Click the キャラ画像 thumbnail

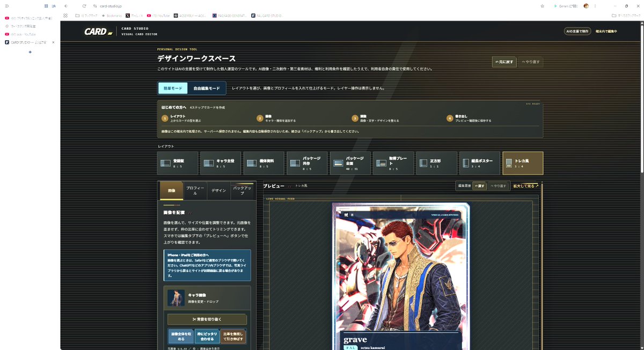point(176,298)
